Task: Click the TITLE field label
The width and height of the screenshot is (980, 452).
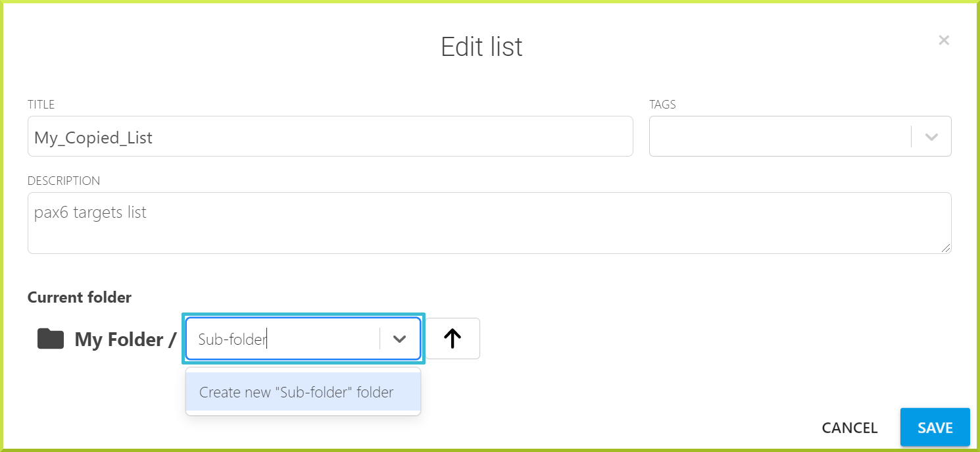Action: (41, 105)
